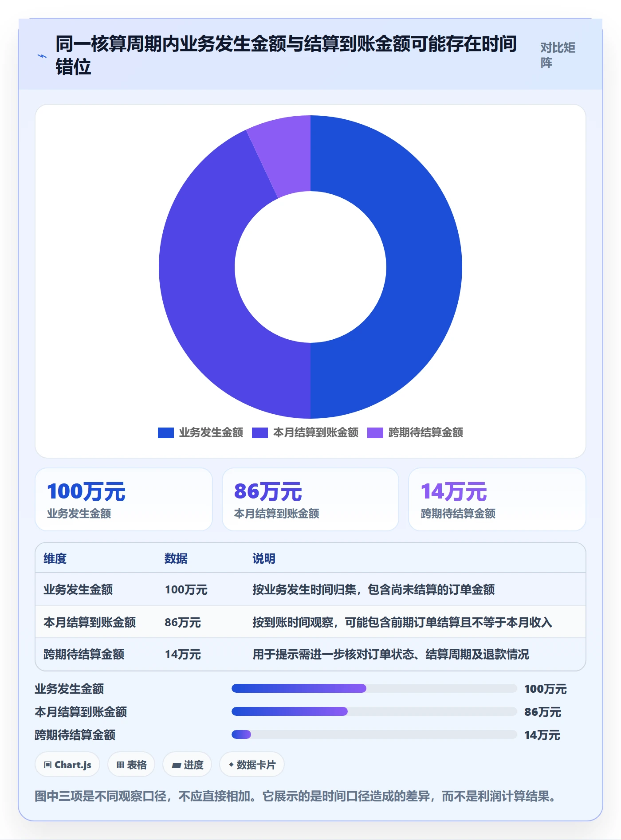Click the 说明 column header

[x=264, y=558]
